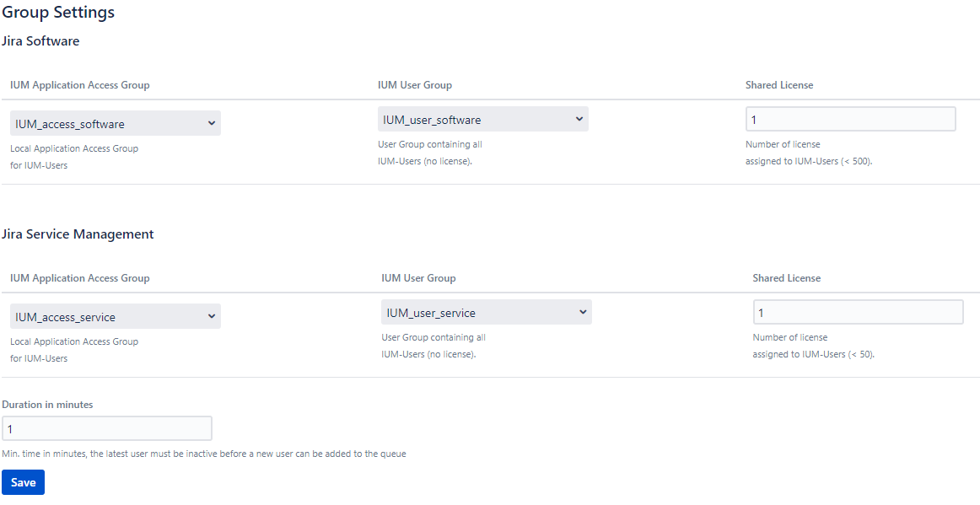
Task: Focus the Duration in minutes input
Action: point(107,429)
